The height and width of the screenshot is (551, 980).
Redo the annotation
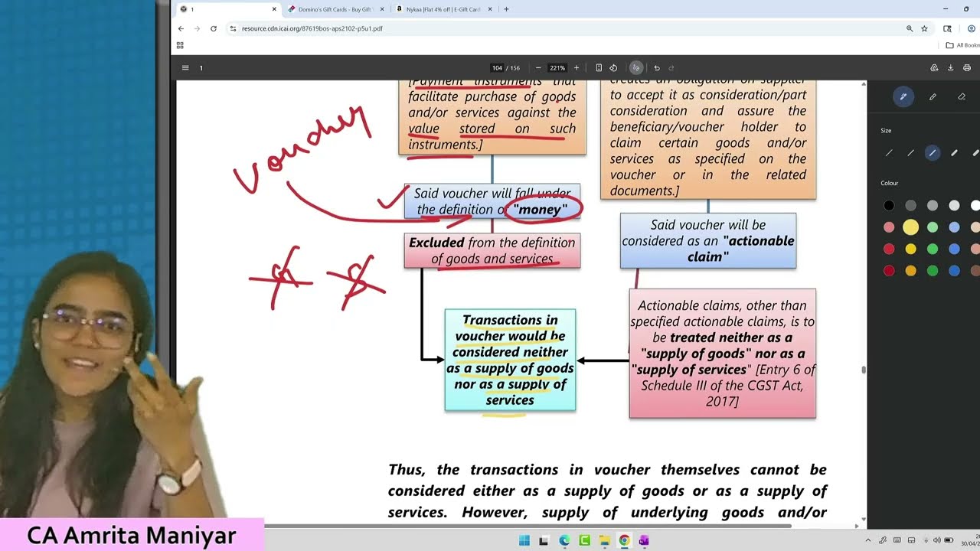671,67
